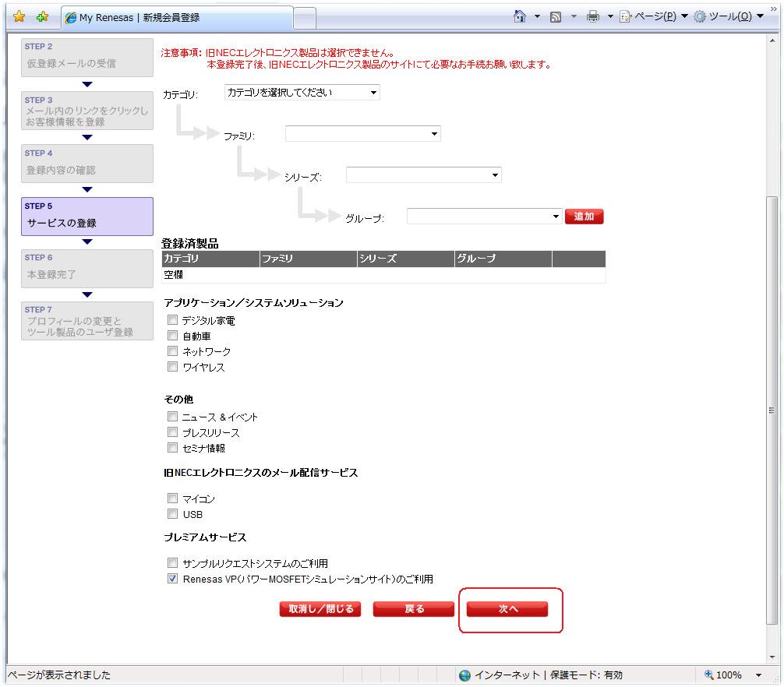The image size is (784, 687).
Task: Open the カテゴリ dropdown
Action: tap(302, 93)
